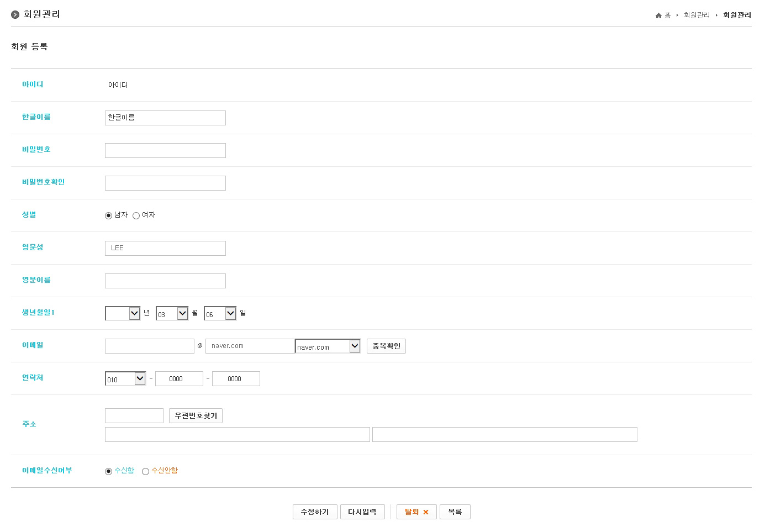The height and width of the screenshot is (532, 765).
Task: Open the email domain dropdown naver.com
Action: [328, 346]
